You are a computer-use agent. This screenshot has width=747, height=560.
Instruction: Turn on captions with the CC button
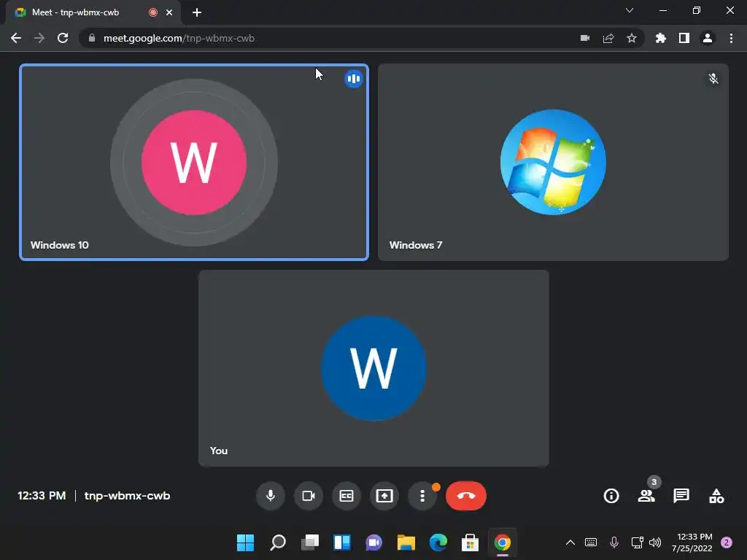(x=347, y=496)
